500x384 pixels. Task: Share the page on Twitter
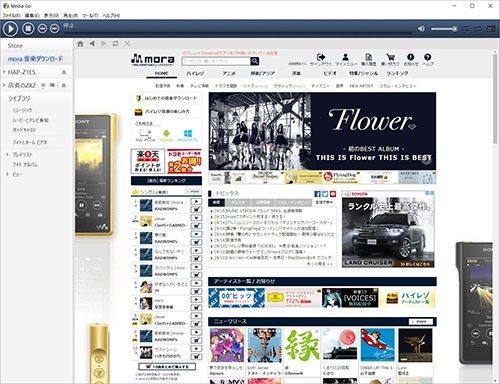click(x=325, y=194)
